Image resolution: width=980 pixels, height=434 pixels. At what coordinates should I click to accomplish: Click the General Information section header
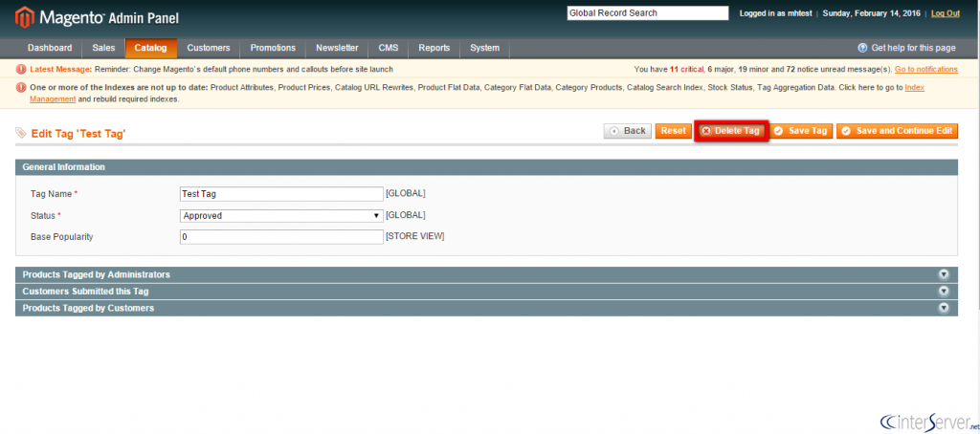[x=486, y=167]
